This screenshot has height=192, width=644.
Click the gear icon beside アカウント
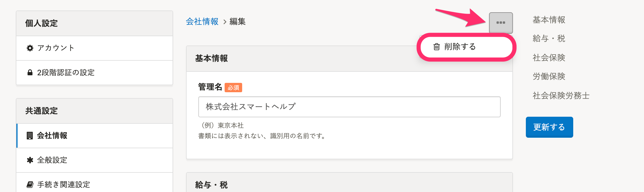30,48
